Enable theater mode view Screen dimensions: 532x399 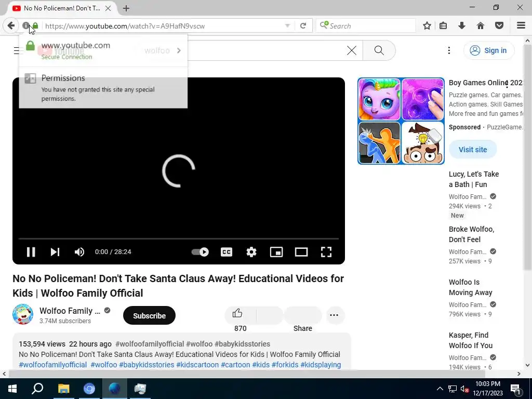301,252
